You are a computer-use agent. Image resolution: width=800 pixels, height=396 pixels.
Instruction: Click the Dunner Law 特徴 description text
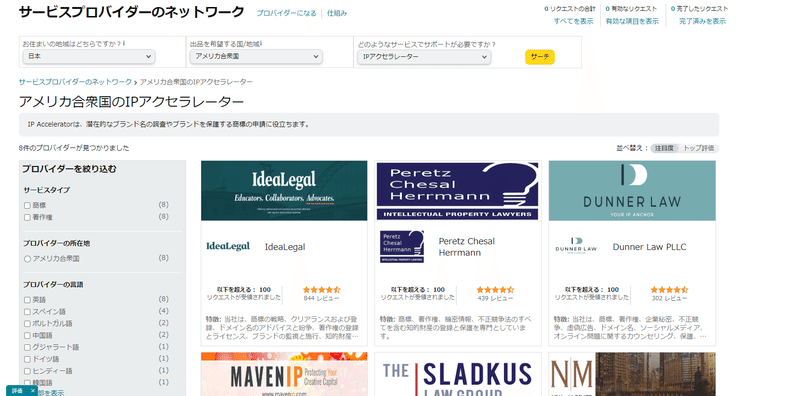[x=631, y=328]
